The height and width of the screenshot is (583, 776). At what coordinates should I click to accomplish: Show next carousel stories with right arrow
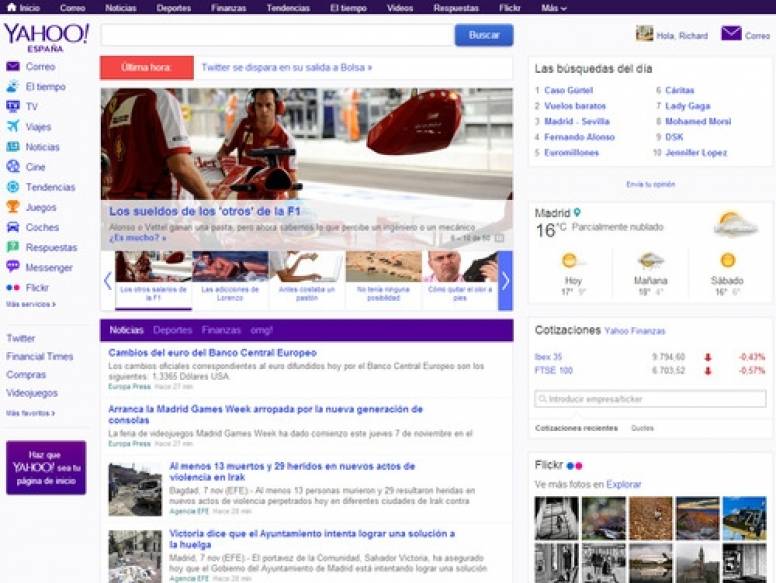click(x=505, y=280)
